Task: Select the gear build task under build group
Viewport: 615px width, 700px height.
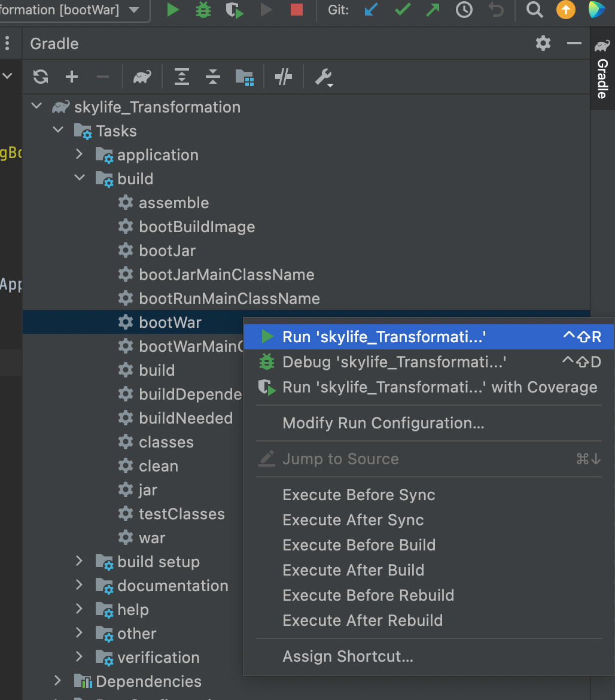Action: (x=157, y=370)
